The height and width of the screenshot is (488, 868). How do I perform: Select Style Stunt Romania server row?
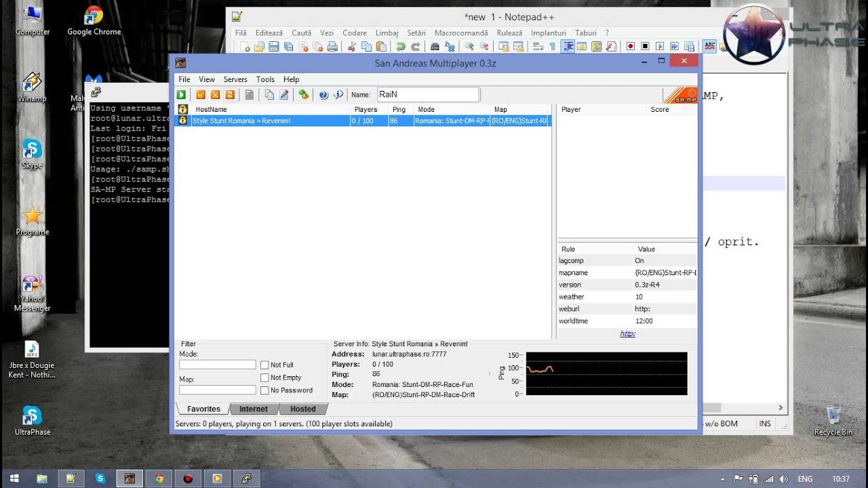tap(363, 121)
